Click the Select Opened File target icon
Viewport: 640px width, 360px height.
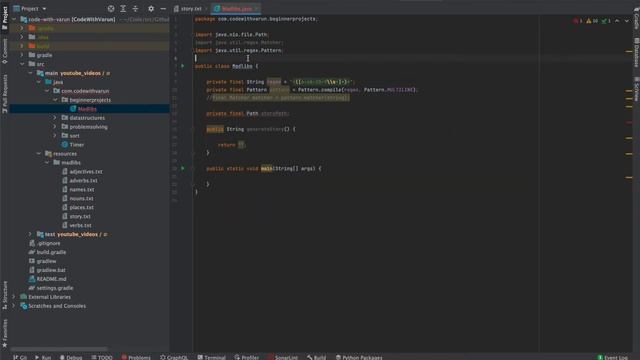(111, 9)
